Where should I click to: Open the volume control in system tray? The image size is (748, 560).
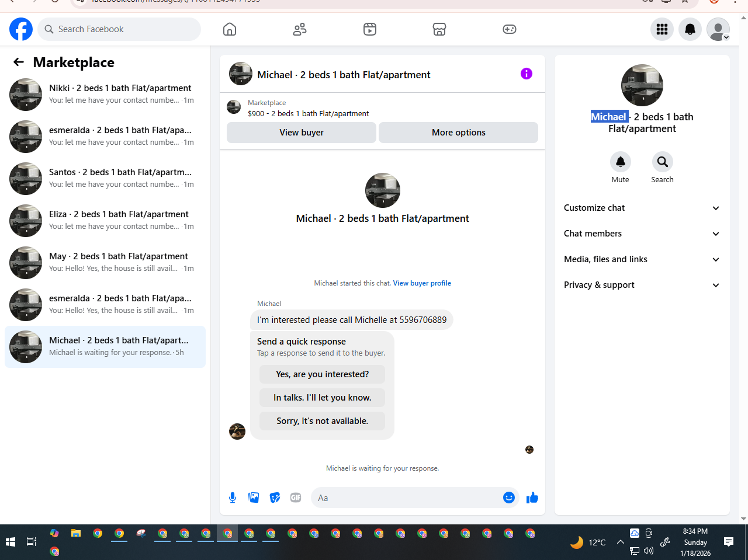click(x=649, y=551)
